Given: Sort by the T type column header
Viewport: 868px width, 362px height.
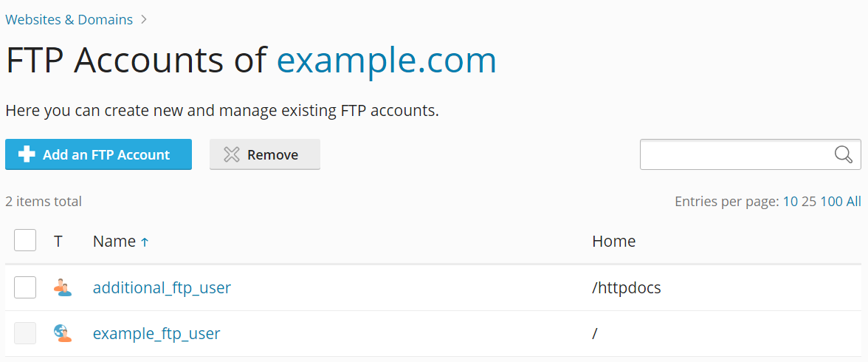Looking at the screenshot, I should tap(58, 241).
